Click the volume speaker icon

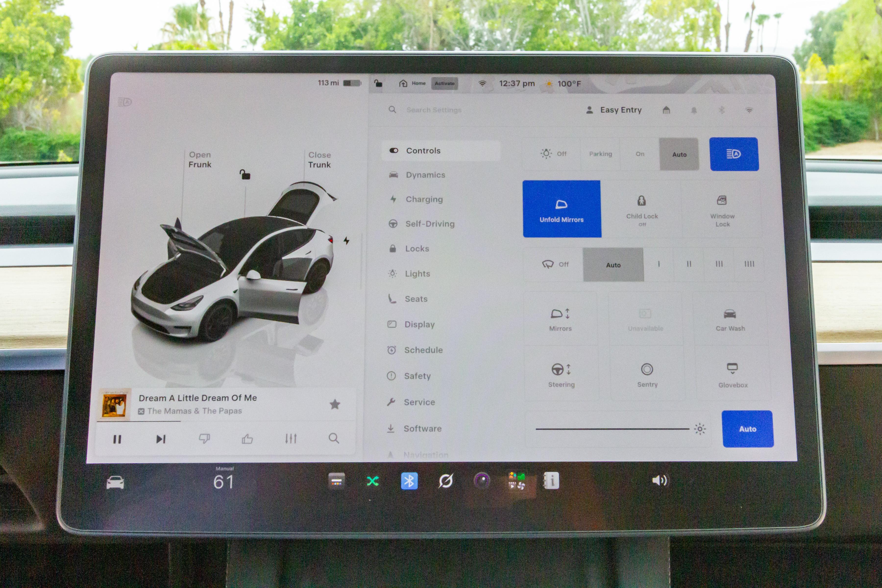point(660,480)
